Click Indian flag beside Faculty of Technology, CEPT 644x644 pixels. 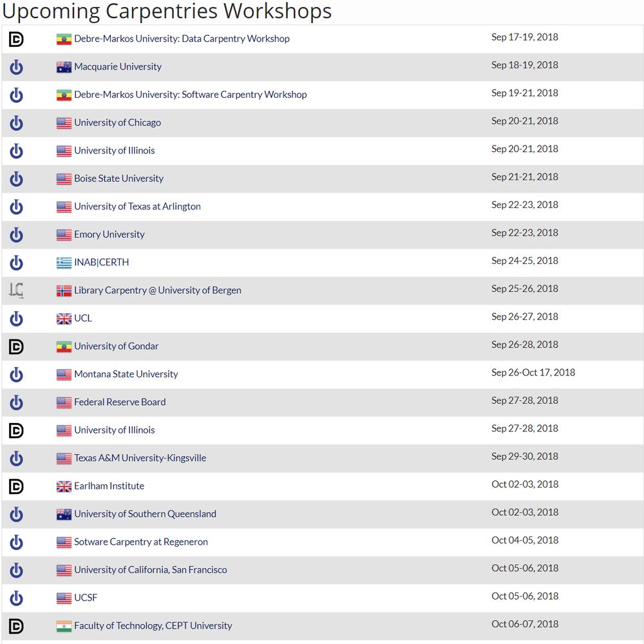(64, 626)
